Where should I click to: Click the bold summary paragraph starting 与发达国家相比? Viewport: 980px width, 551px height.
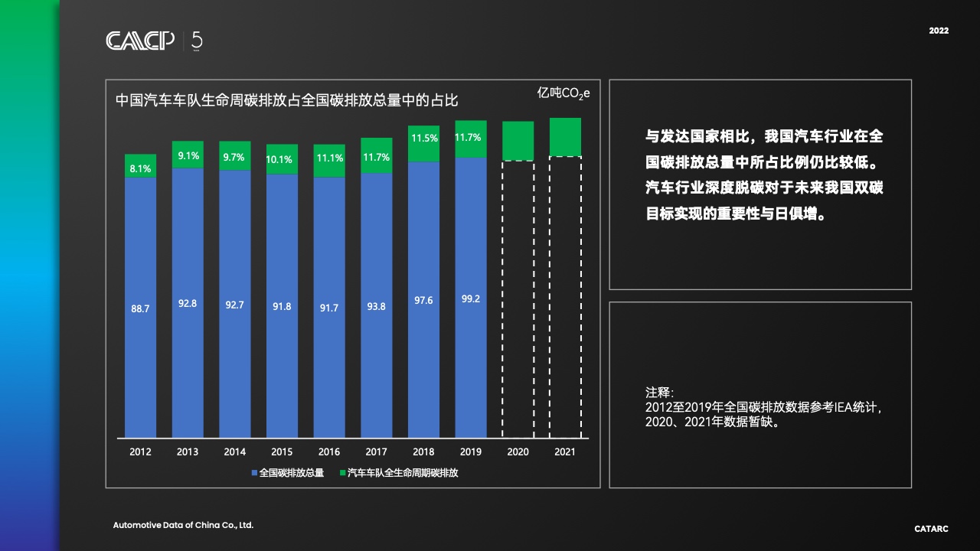click(x=764, y=175)
